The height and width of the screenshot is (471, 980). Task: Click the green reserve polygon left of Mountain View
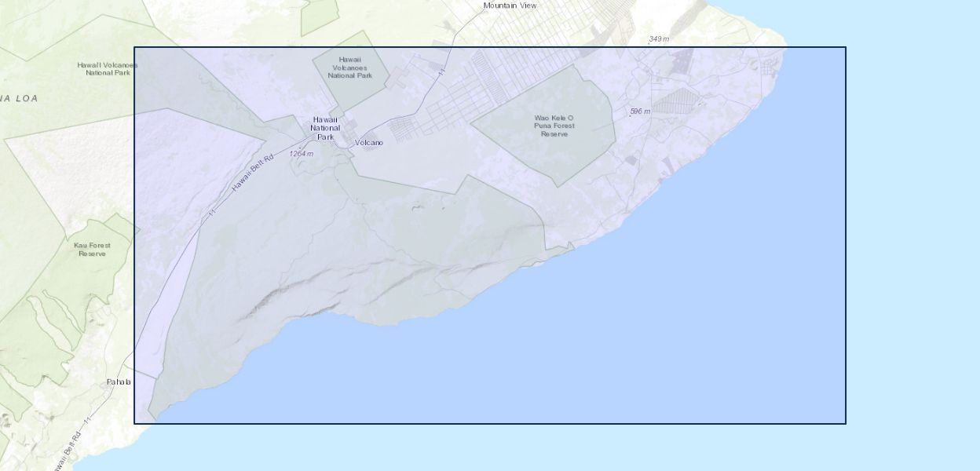coord(320,16)
